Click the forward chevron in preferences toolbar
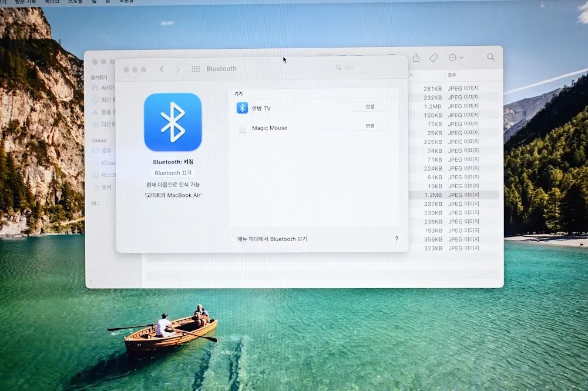Screen dimensions: 588x391 click(x=178, y=69)
